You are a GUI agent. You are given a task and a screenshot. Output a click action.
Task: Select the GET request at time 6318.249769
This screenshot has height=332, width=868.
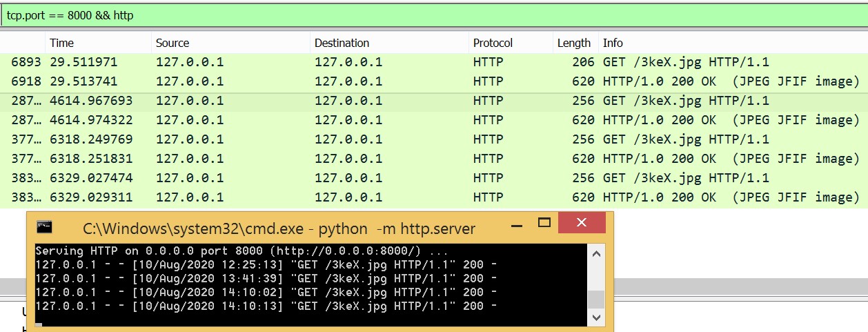(x=414, y=139)
